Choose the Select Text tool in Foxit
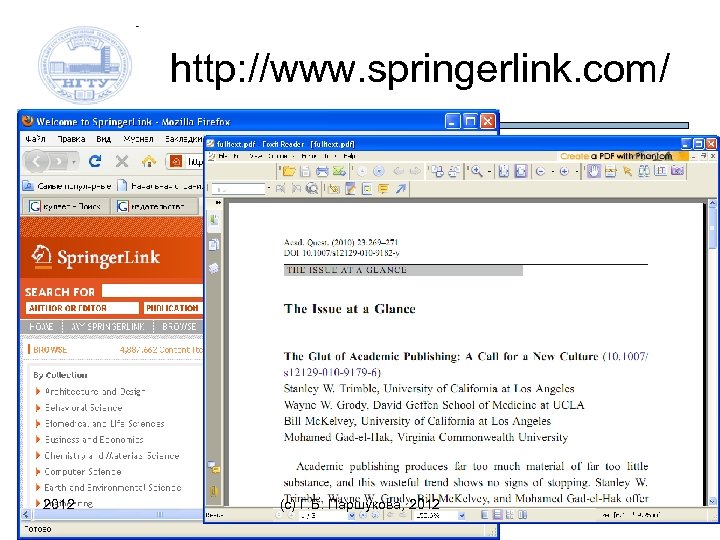 point(610,171)
